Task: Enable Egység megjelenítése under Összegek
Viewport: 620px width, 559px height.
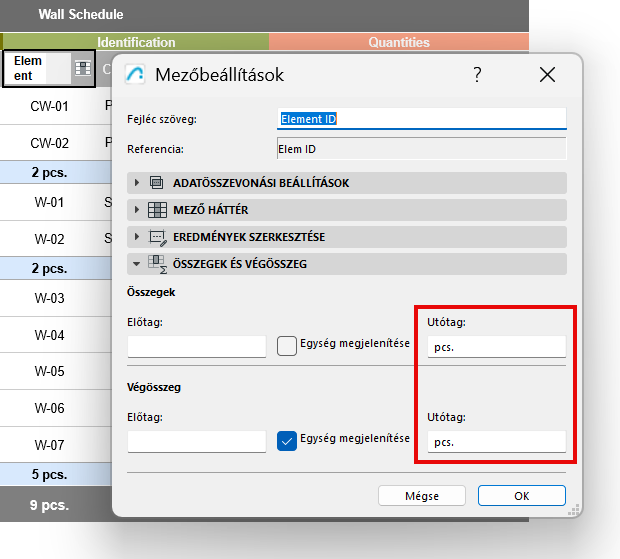Action: (287, 346)
